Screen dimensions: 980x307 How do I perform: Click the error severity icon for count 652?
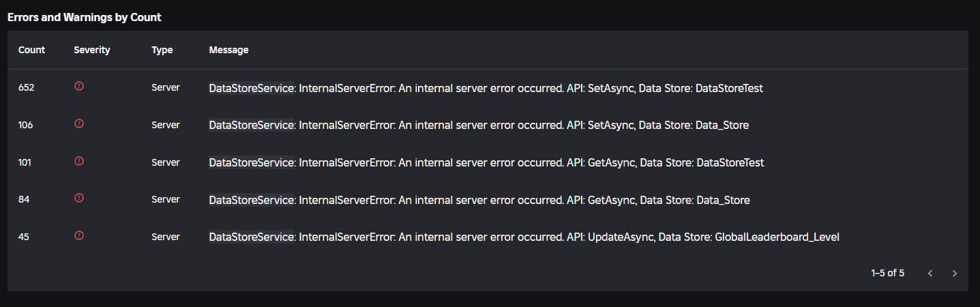pos(79,87)
